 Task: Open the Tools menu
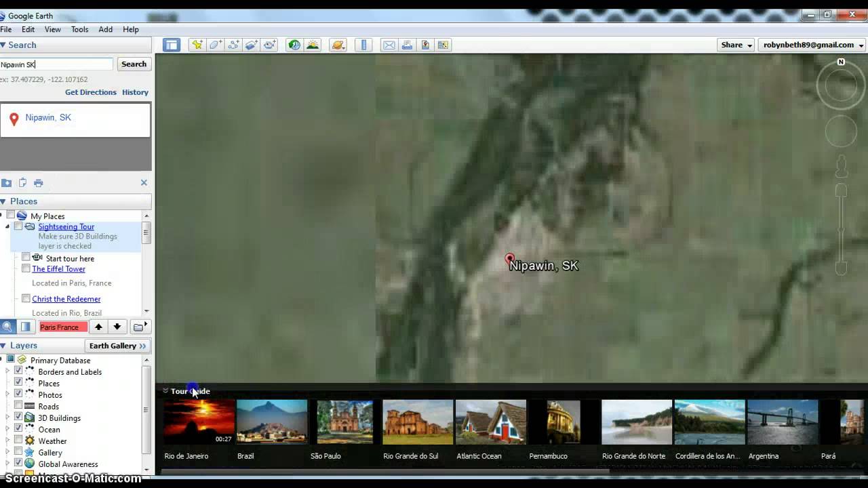click(80, 29)
